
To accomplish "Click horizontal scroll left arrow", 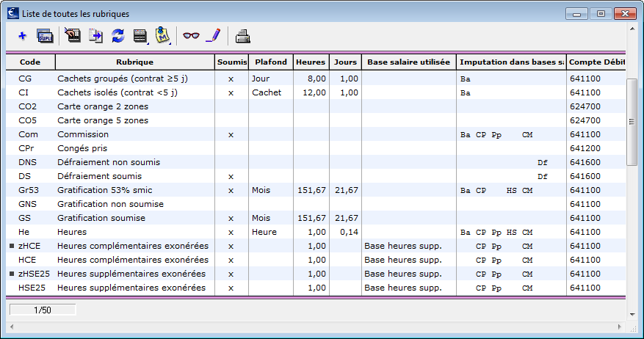I will click(12, 327).
